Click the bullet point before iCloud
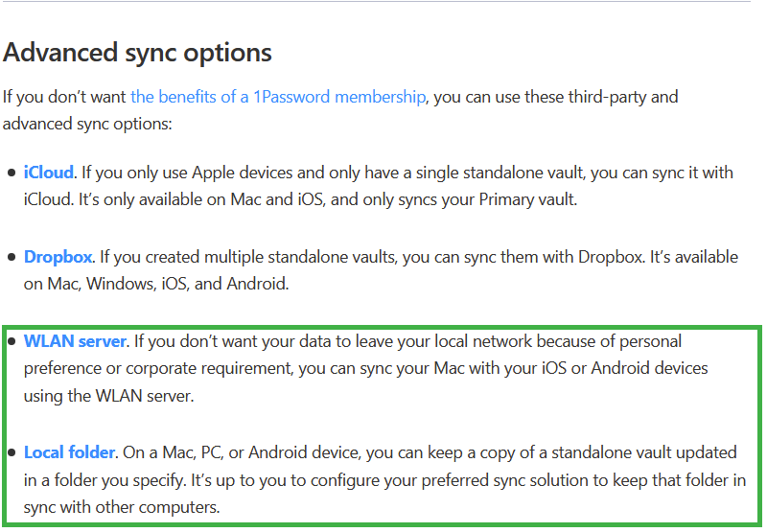The height and width of the screenshot is (532, 767). click(12, 173)
